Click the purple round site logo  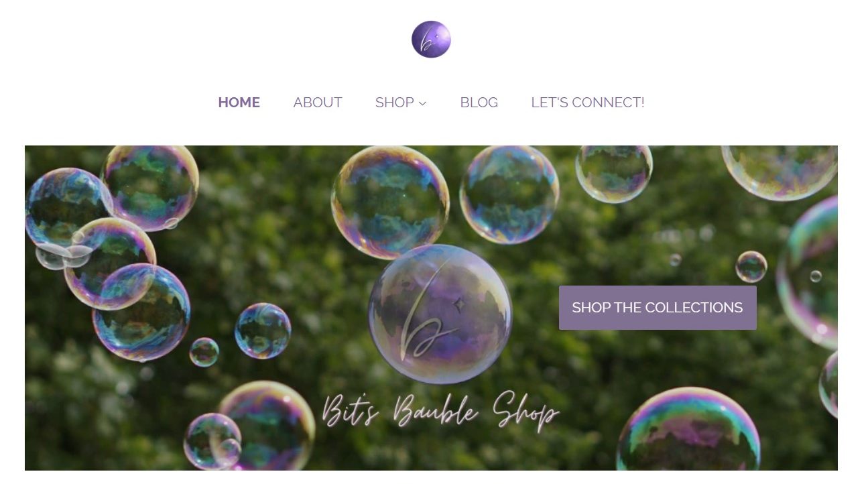[431, 39]
